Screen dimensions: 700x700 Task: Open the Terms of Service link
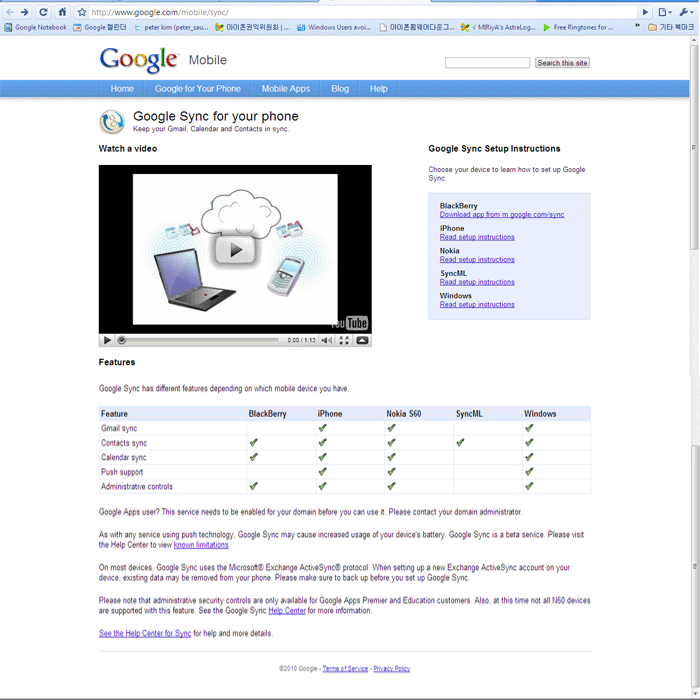point(345,668)
